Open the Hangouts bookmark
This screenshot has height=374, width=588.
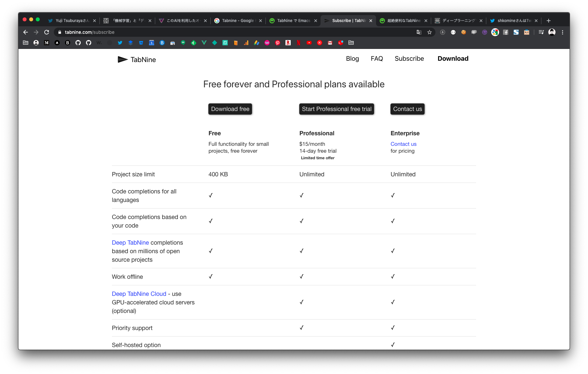click(x=183, y=43)
